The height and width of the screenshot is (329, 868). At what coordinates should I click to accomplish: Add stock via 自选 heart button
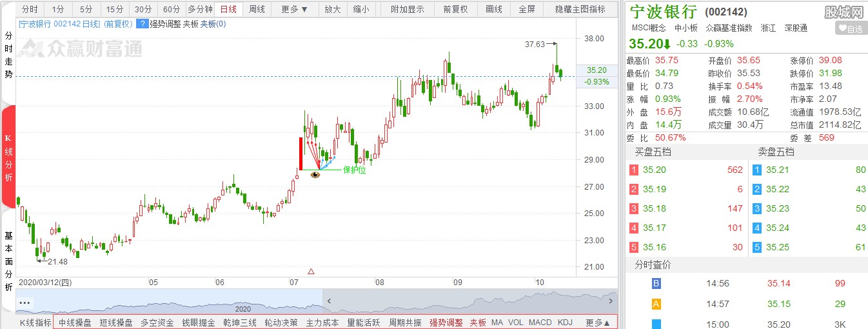[851, 28]
